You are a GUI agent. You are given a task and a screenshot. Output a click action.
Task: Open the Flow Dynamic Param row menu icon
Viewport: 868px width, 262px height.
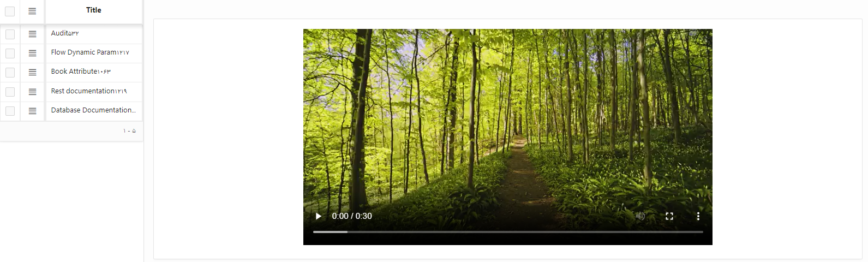click(x=32, y=53)
